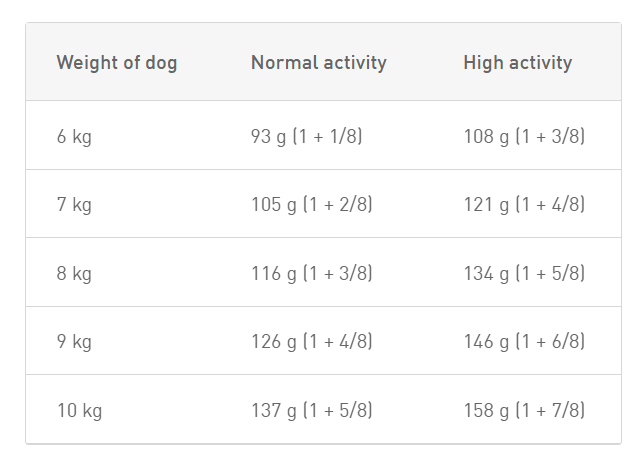
Task: Click the 93 g (1 + 1/8) cell
Action: (x=307, y=136)
